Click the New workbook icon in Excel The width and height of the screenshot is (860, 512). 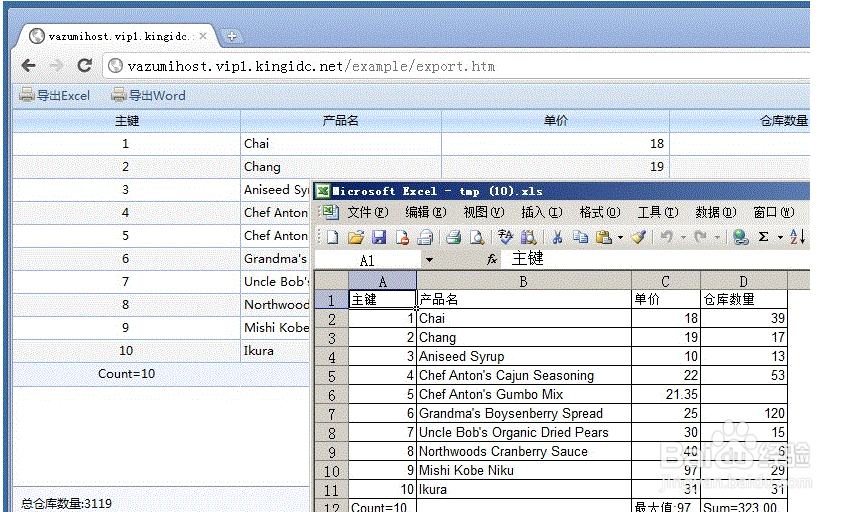332,237
